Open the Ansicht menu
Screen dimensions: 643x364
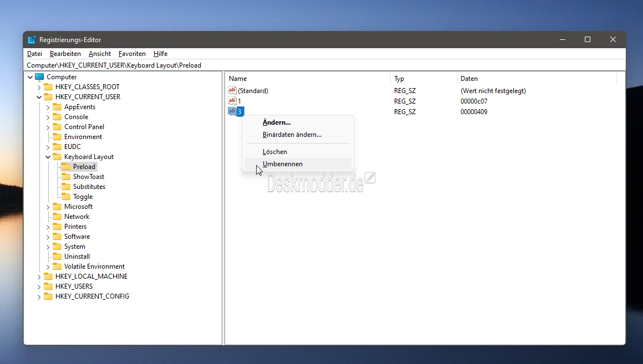point(100,54)
